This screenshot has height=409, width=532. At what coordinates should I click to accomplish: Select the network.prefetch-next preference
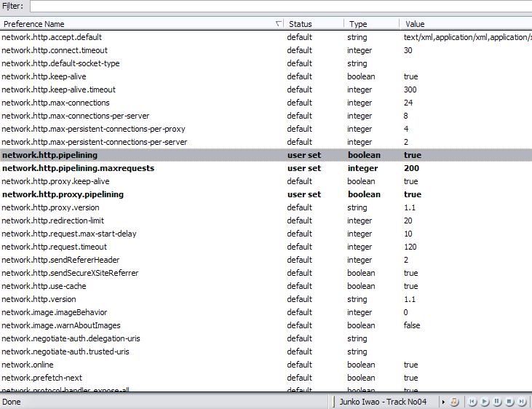pyautogui.click(x=42, y=378)
